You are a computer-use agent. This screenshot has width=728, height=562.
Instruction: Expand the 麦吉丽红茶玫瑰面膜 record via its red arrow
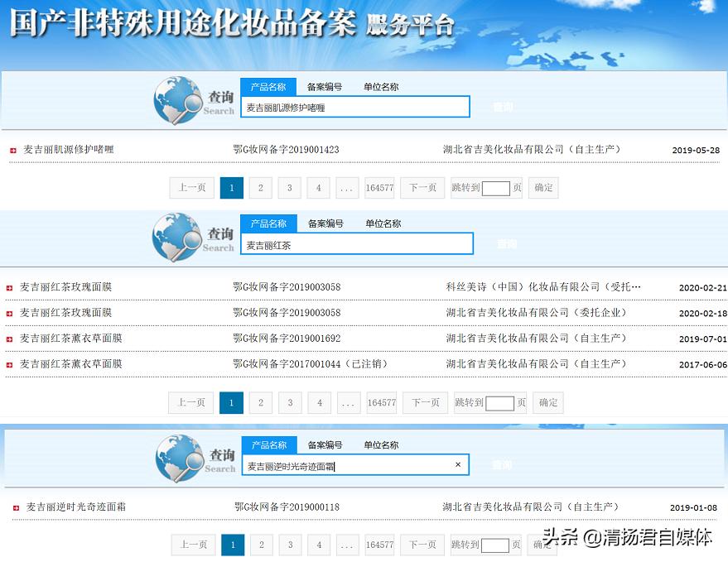point(11,286)
